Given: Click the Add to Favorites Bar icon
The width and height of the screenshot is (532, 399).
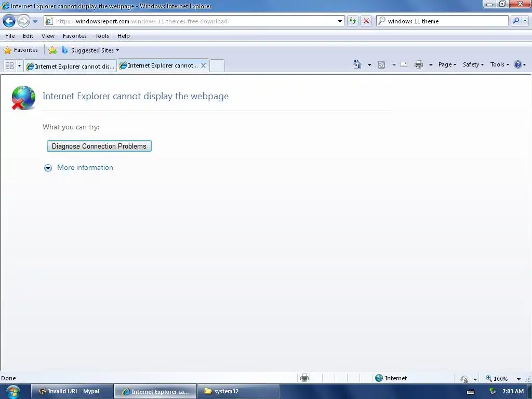Looking at the screenshot, I should [52, 50].
